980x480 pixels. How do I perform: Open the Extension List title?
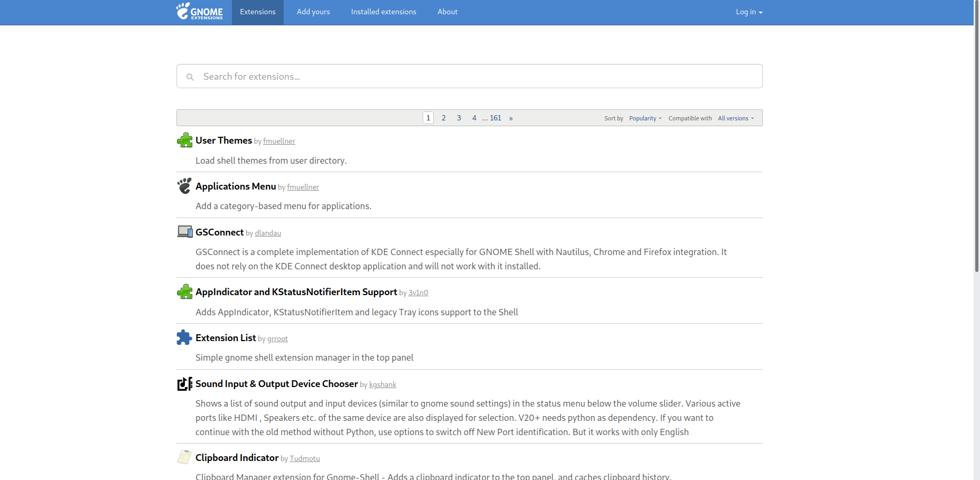point(226,338)
